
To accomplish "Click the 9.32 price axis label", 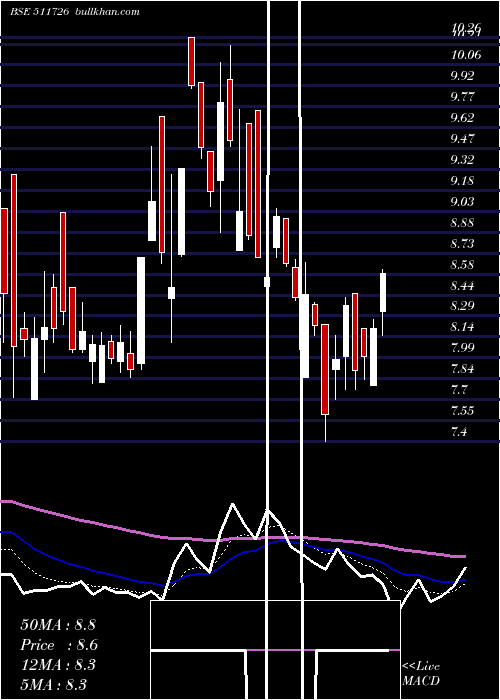I will click(x=462, y=159).
